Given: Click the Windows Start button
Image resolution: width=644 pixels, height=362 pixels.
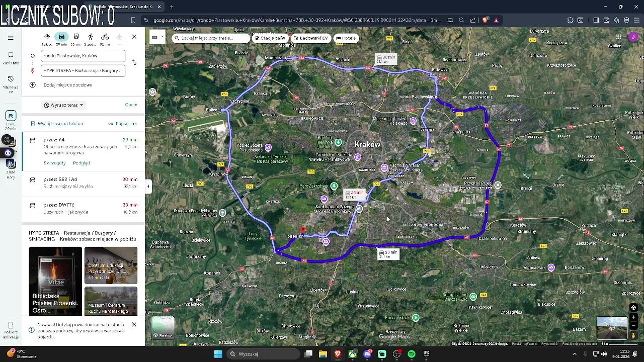Looking at the screenshot, I should coord(218,354).
